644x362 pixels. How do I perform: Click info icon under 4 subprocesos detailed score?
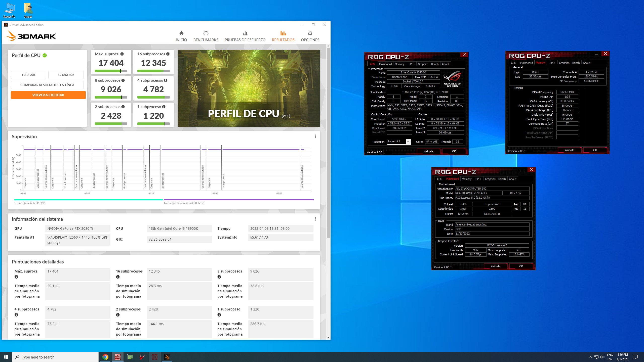16,315
